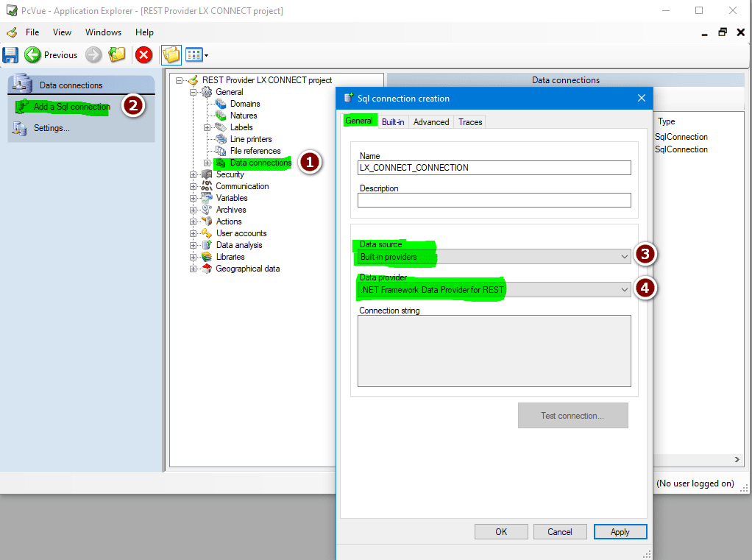
Task: Open the view-mode dropdown arrow
Action: pyautogui.click(x=206, y=55)
